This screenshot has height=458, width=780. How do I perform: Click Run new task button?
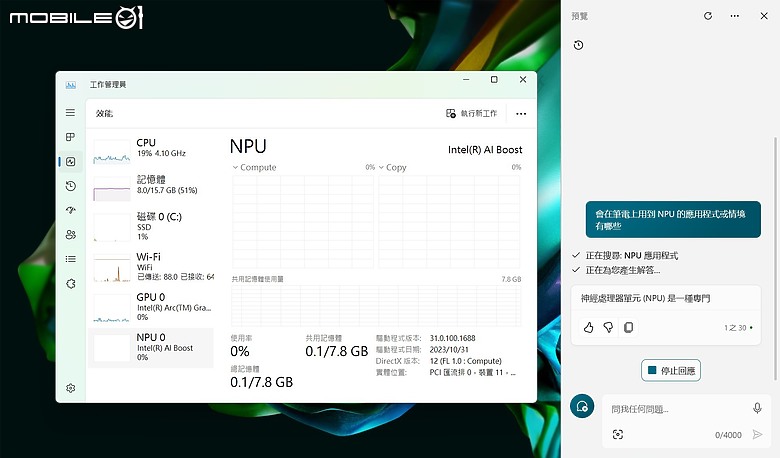(472, 113)
